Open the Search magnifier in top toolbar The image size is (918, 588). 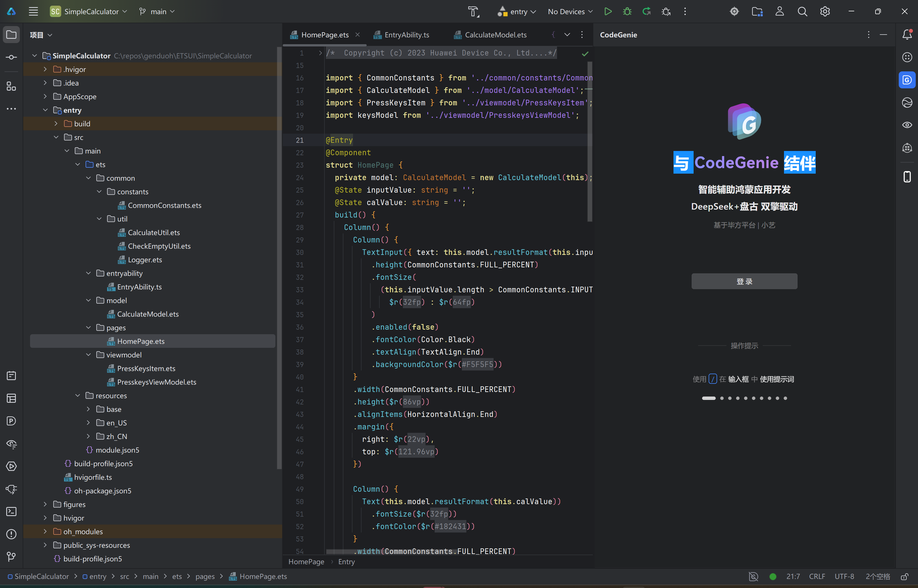tap(802, 11)
